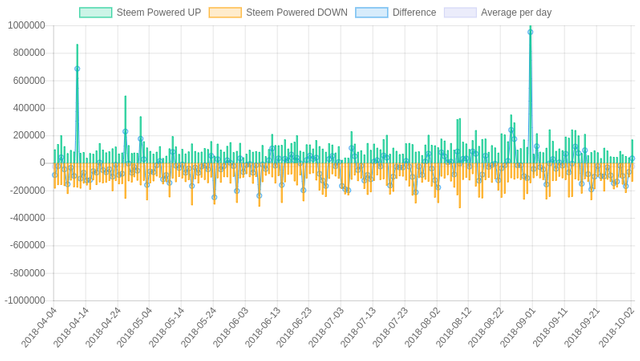Click the 2018-04-14 date label
This screenshot has height=361, width=640.
[71, 328]
